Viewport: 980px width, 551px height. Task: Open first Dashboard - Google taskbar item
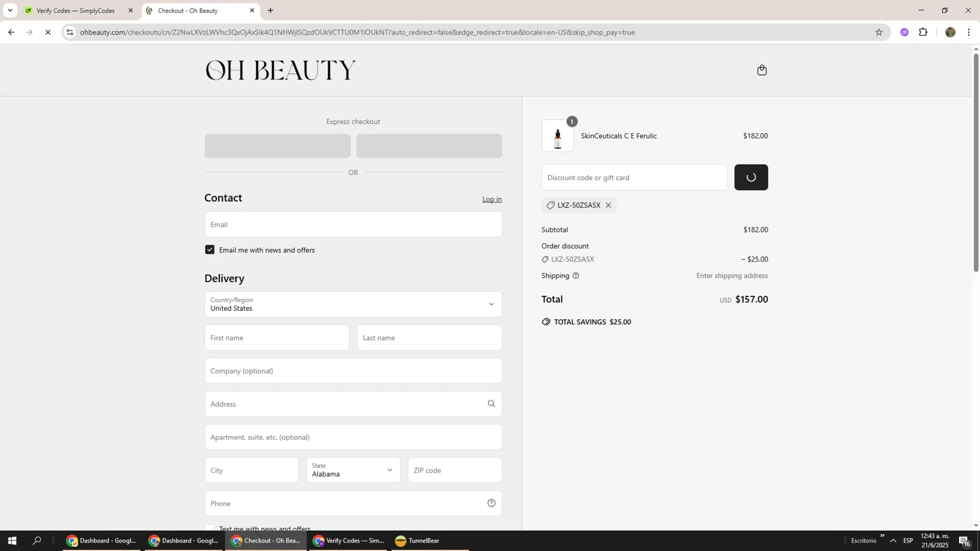point(101,541)
